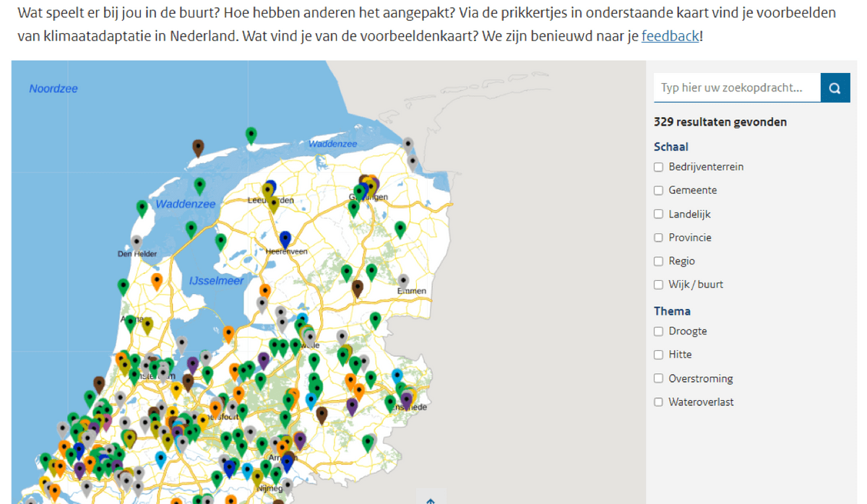The image size is (867, 504).
Task: Open the gray map pin at Den Helder
Action: click(x=137, y=242)
